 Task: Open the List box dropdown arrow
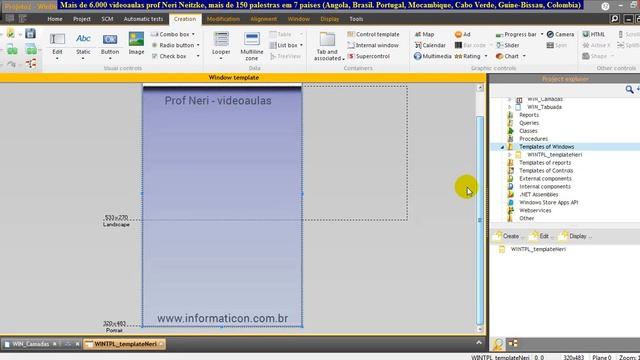point(301,45)
